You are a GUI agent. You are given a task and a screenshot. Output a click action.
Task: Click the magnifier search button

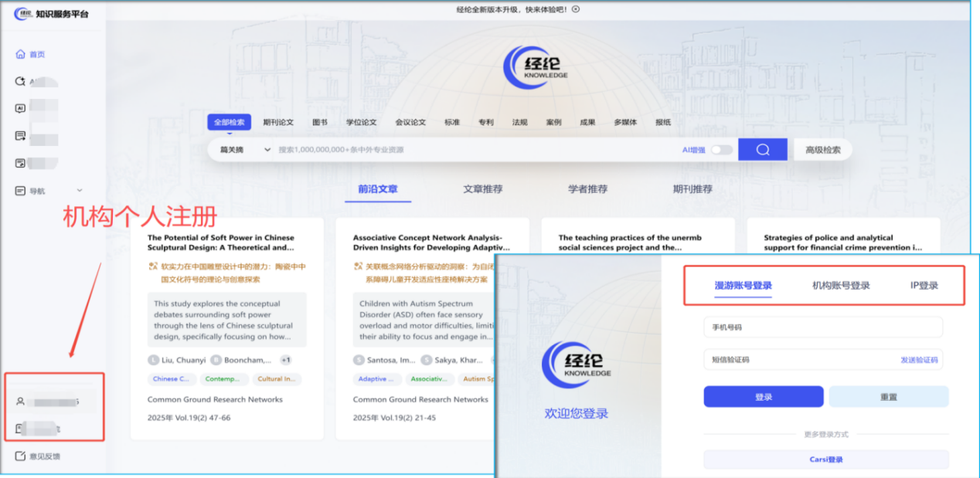[762, 150]
